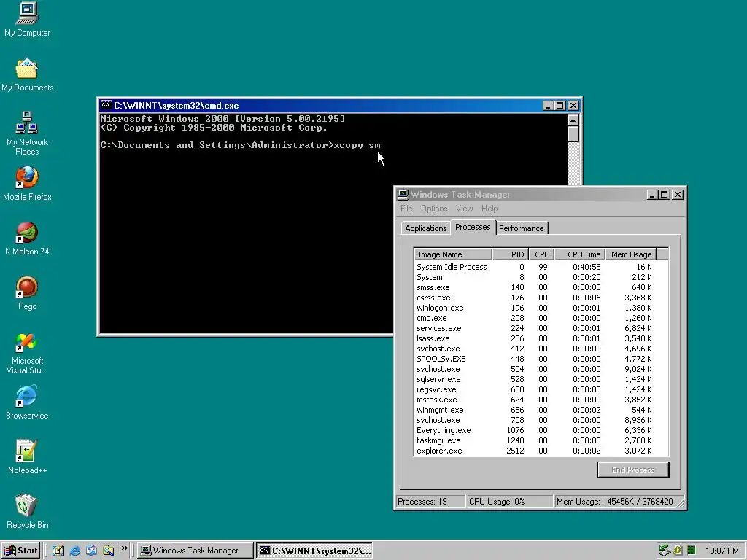
Task: Select the taskmgr.exe process row
Action: (x=541, y=440)
